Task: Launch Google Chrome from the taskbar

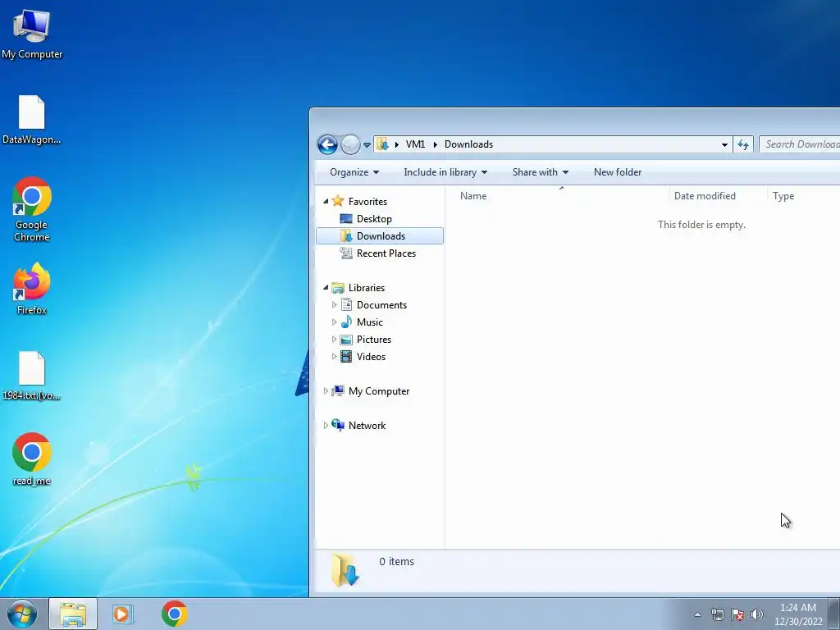Action: [x=174, y=614]
